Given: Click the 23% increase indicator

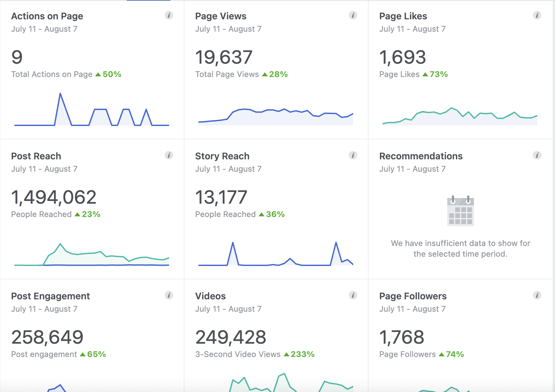Looking at the screenshot, I should pos(87,214).
